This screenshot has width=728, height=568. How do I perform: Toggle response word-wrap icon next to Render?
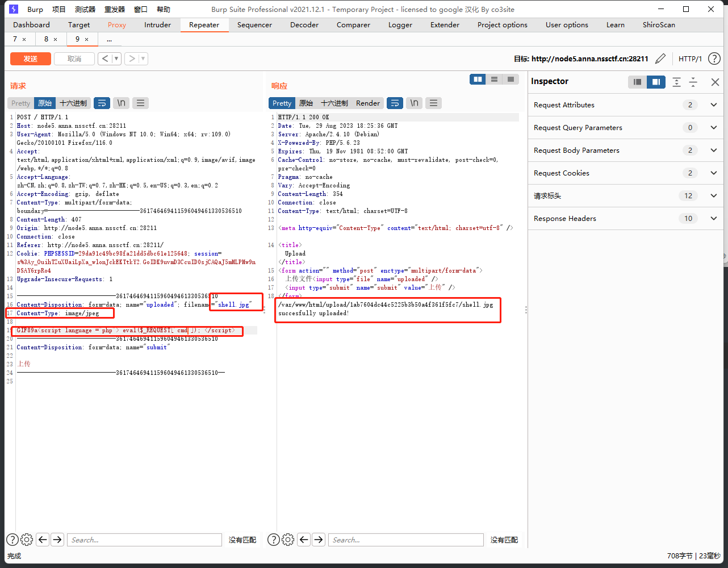(x=395, y=103)
